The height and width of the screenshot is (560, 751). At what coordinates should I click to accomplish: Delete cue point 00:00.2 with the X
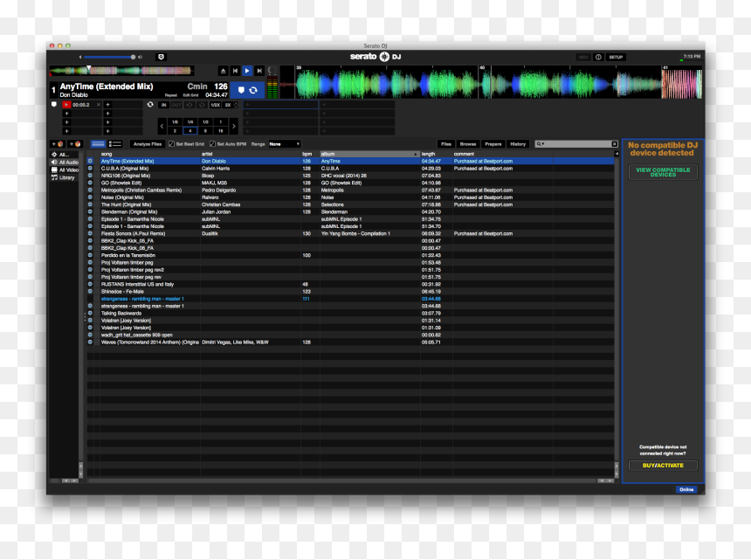99,105
